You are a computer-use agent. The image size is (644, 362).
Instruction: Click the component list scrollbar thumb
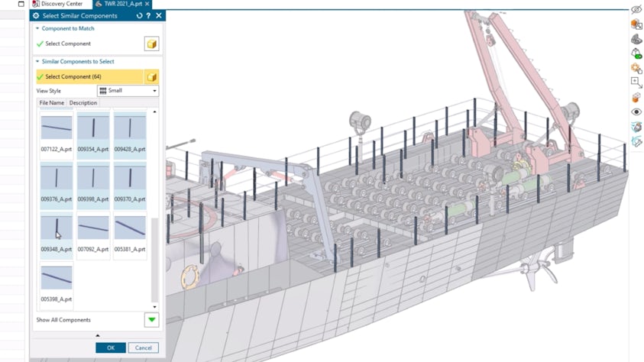click(155, 260)
